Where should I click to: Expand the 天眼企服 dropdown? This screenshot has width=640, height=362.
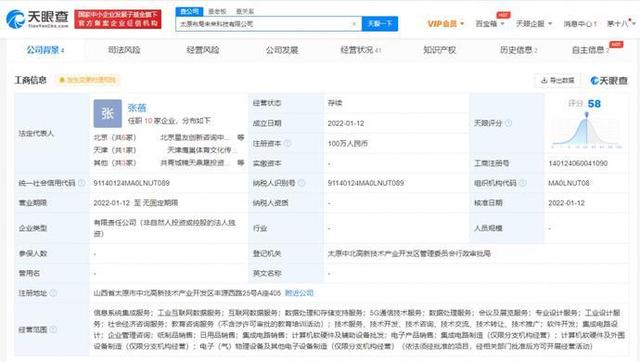tap(534, 24)
